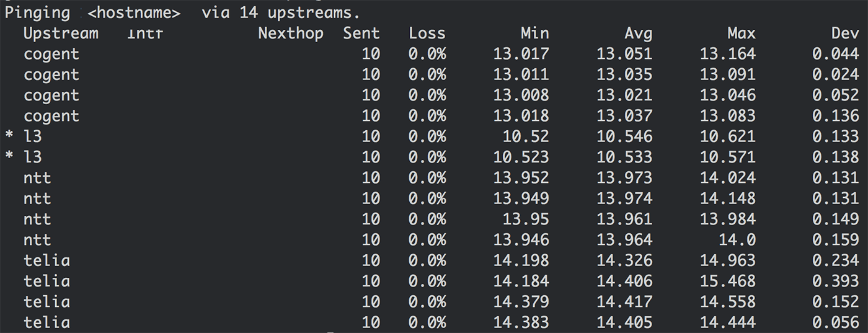This screenshot has height=333, width=868.
Task: Click the Avg column header
Action: click(x=638, y=33)
